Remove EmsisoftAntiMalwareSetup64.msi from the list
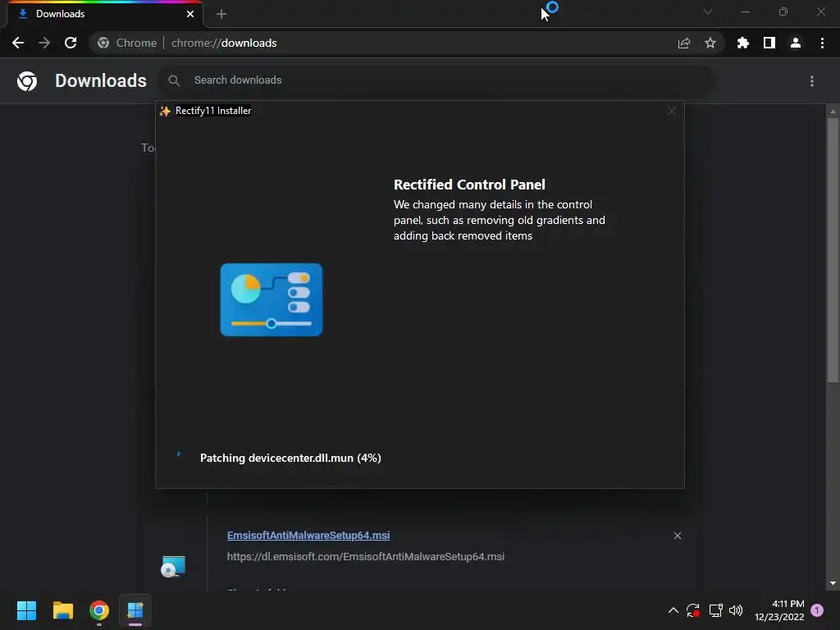The width and height of the screenshot is (840, 630). [677, 536]
